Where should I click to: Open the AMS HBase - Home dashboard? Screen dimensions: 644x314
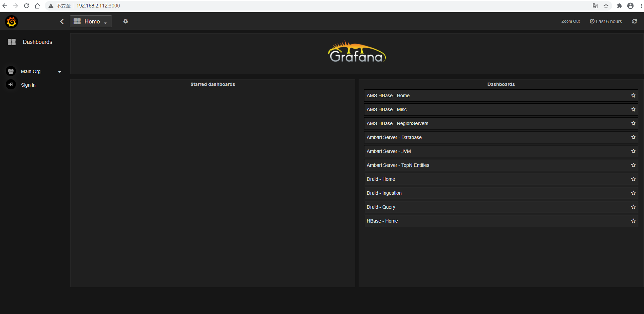tap(501, 95)
